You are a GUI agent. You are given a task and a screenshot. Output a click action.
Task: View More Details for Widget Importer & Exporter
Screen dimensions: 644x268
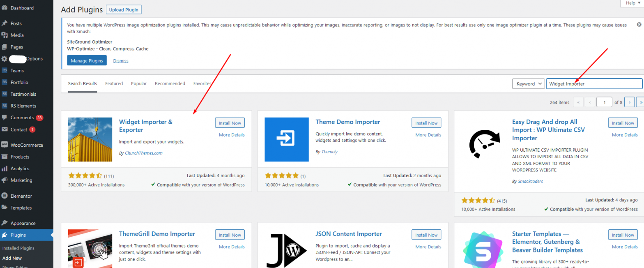232,135
